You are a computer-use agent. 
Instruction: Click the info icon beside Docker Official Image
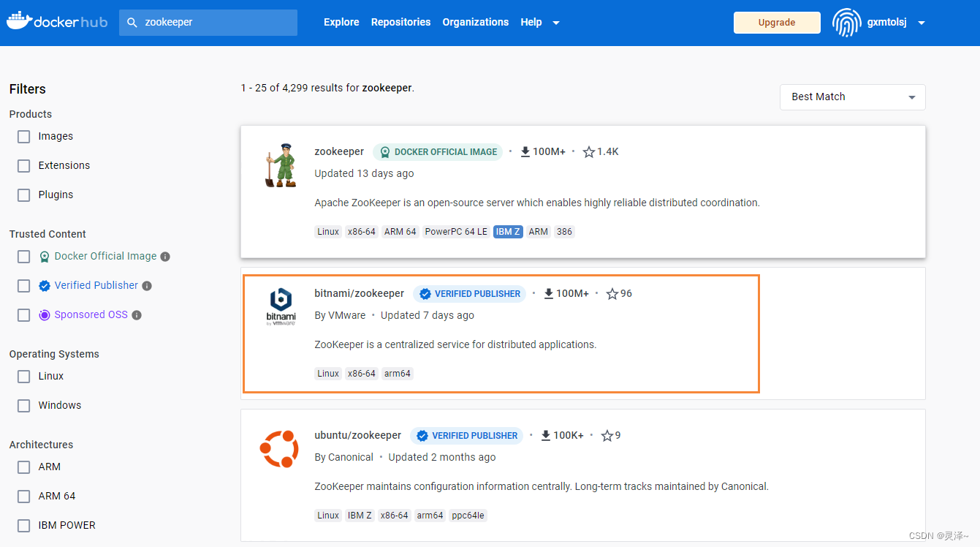(165, 257)
